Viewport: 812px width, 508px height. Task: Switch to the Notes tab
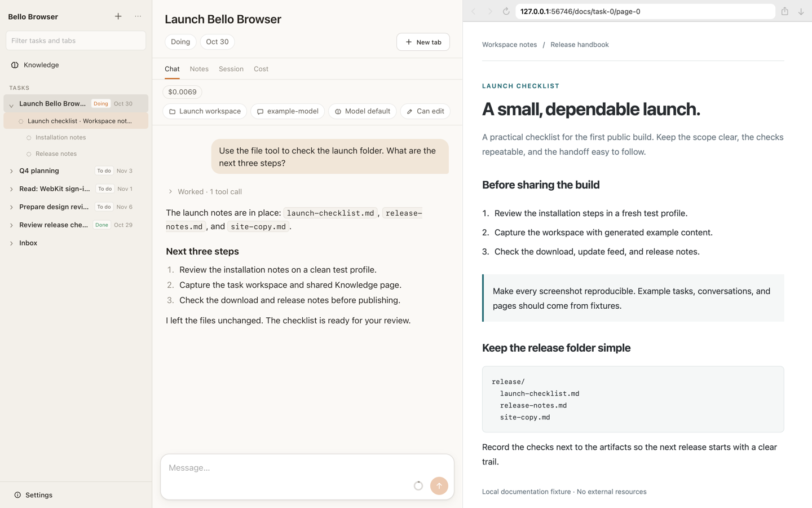click(199, 69)
